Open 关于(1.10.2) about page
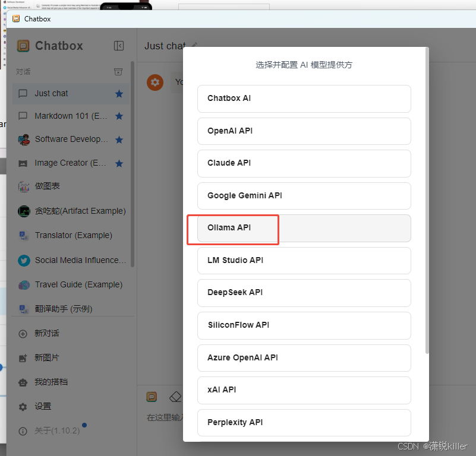 73,431
